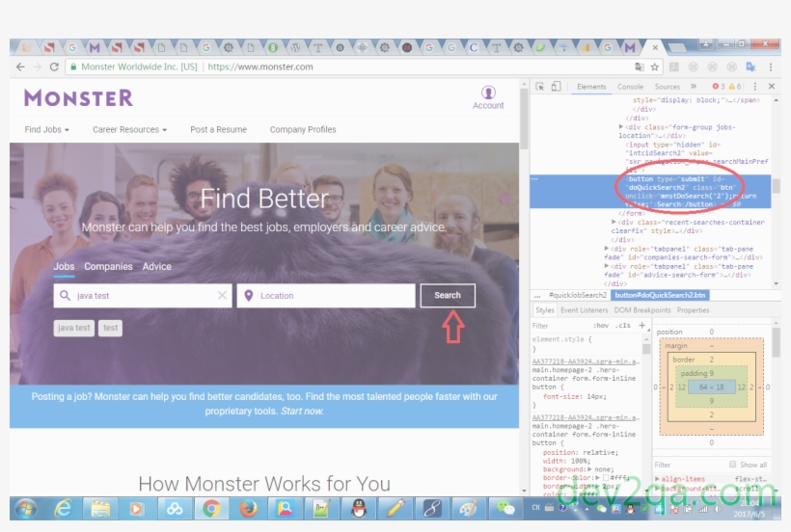
Task: Show more DevTools tabs chevron
Action: [694, 87]
